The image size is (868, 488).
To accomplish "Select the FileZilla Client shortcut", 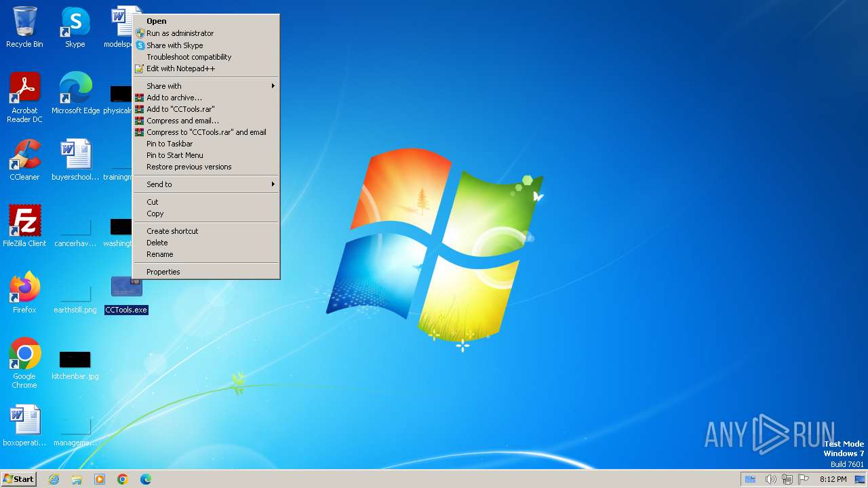I will click(24, 226).
